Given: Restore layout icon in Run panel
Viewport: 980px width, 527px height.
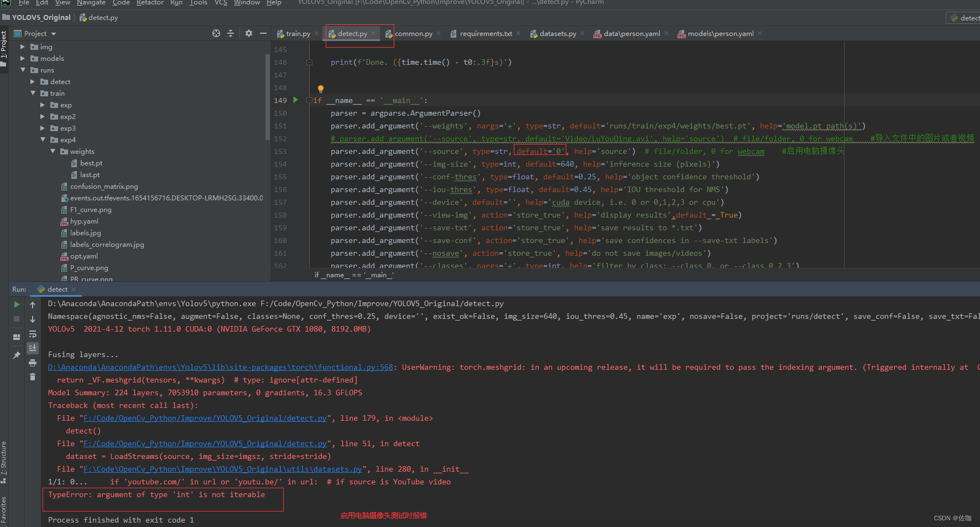Looking at the screenshot, I should (x=17, y=337).
